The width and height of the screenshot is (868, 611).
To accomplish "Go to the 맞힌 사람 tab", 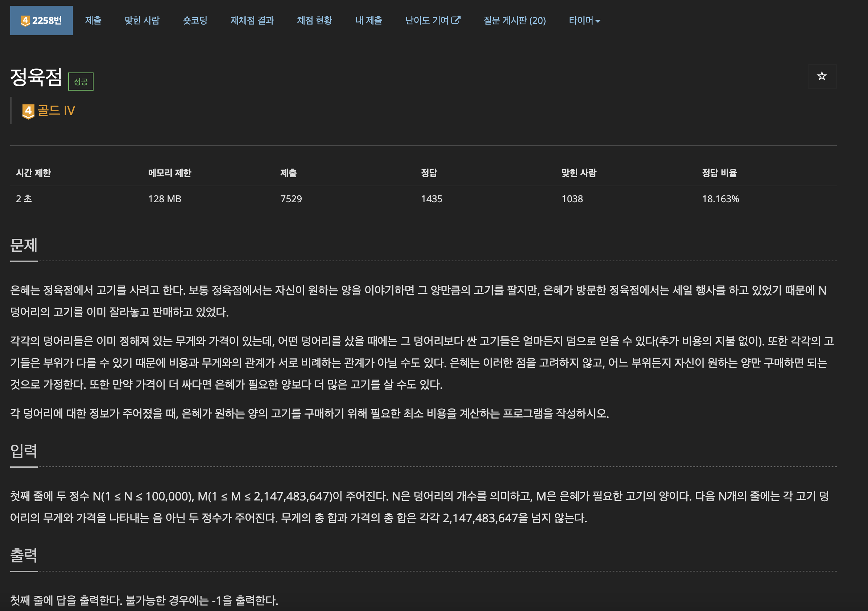I will pyautogui.click(x=142, y=21).
